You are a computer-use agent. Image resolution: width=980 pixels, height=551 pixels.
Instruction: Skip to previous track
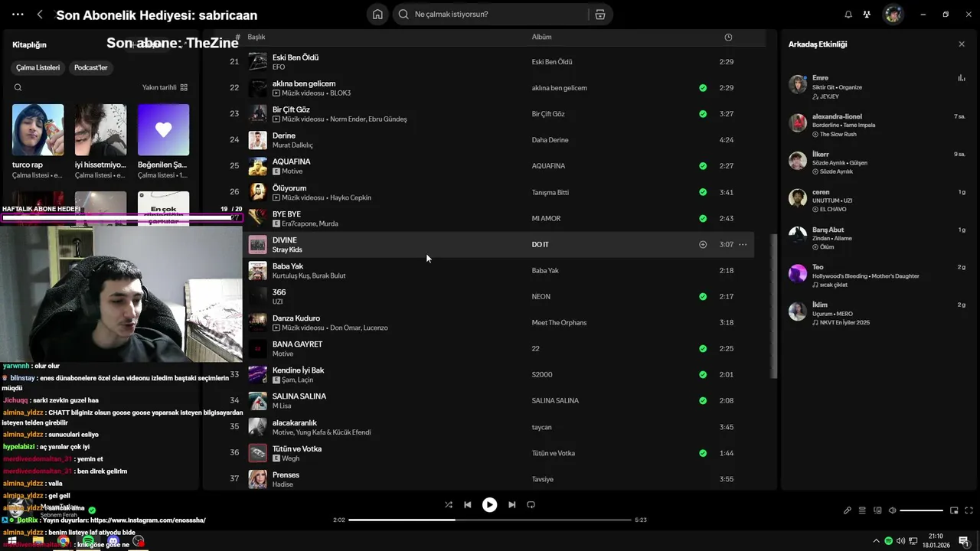(x=468, y=505)
